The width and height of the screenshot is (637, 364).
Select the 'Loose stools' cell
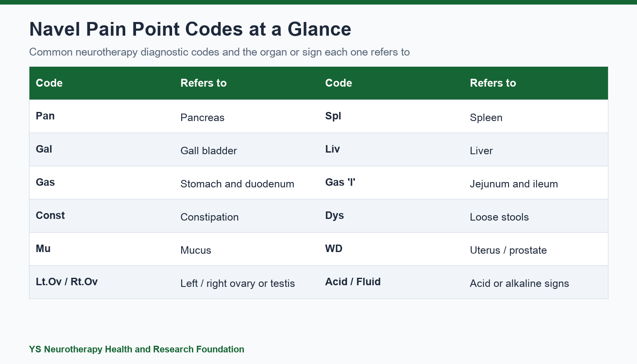536,216
